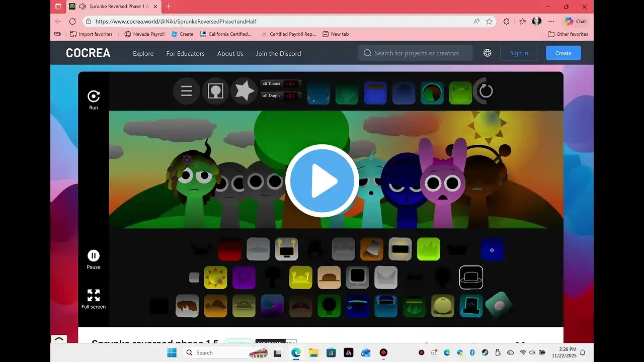Pause the project
Screen dimensions: 644x362
pyautogui.click(x=94, y=259)
